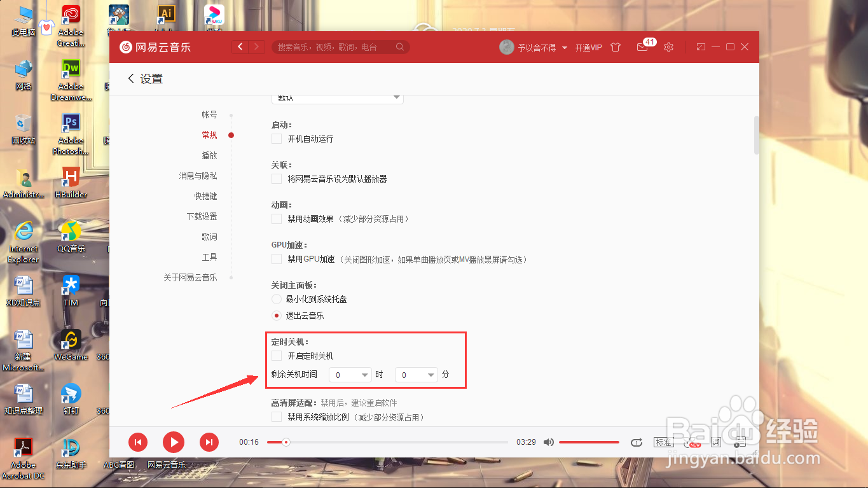Go to 消息与隐私 settings section
This screenshot has height=488, width=868.
(x=198, y=176)
